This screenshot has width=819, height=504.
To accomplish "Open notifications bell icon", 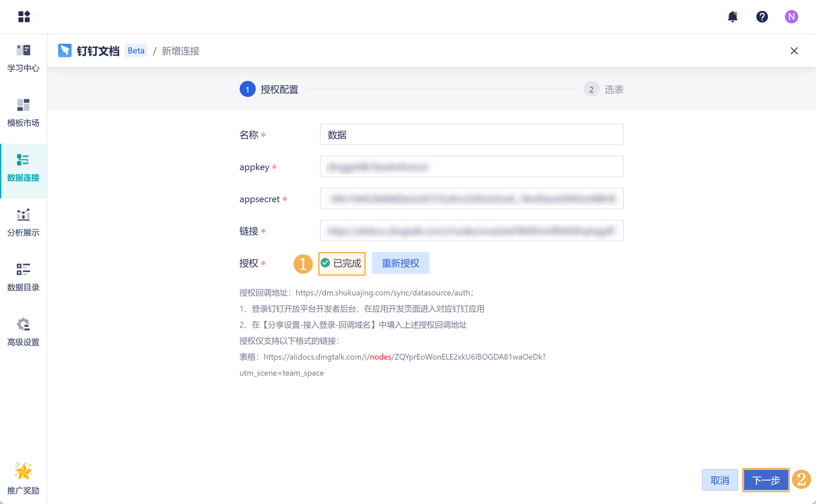I will coord(732,16).
